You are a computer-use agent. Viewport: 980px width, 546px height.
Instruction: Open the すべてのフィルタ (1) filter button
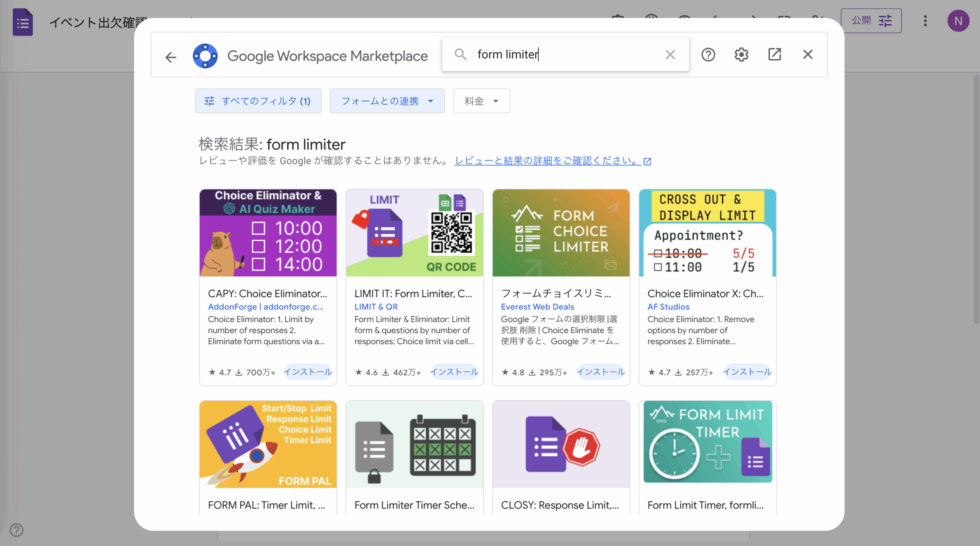(x=258, y=101)
